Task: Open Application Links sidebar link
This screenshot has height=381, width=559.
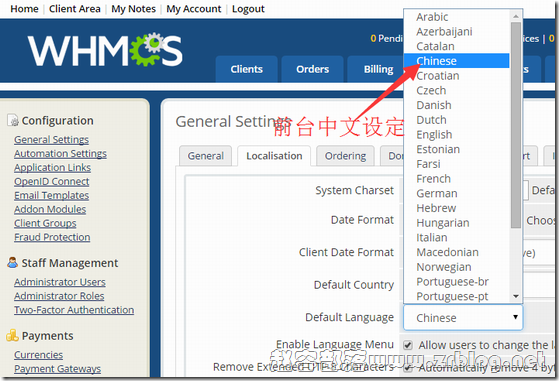Action: click(x=52, y=167)
